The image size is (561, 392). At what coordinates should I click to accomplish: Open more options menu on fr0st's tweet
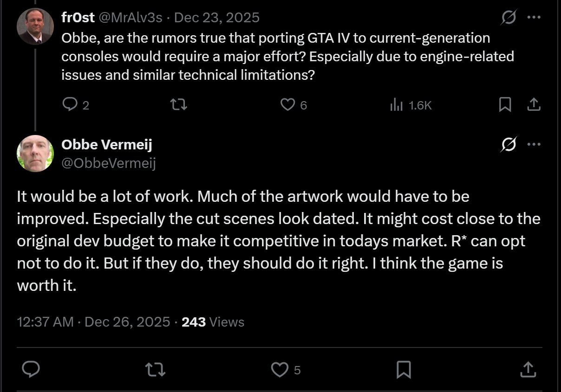534,18
